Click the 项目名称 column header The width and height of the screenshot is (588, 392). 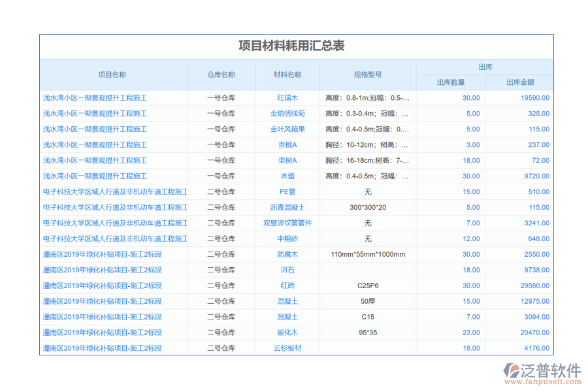click(x=112, y=75)
